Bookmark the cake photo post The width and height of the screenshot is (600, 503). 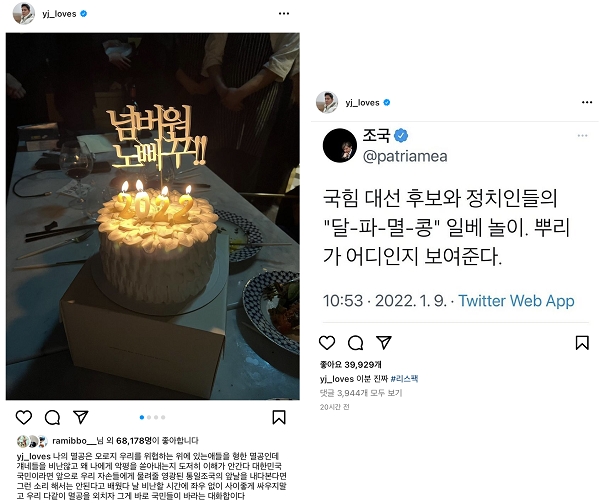click(279, 417)
